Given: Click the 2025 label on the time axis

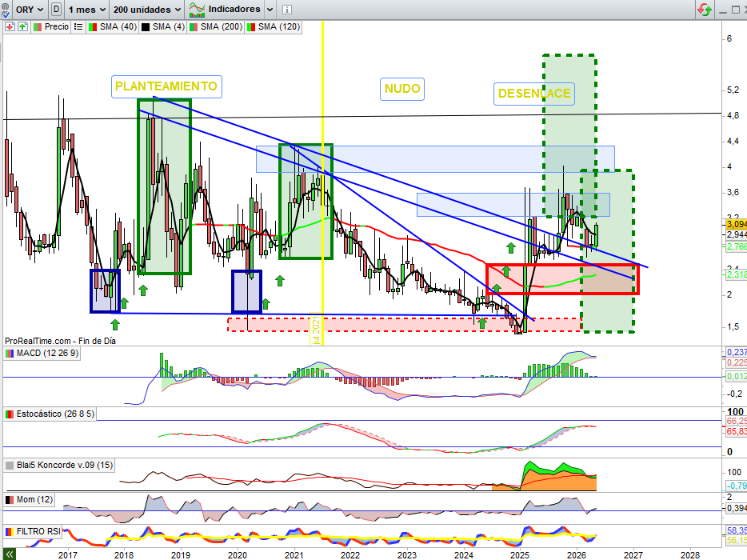Looking at the screenshot, I should tap(520, 554).
